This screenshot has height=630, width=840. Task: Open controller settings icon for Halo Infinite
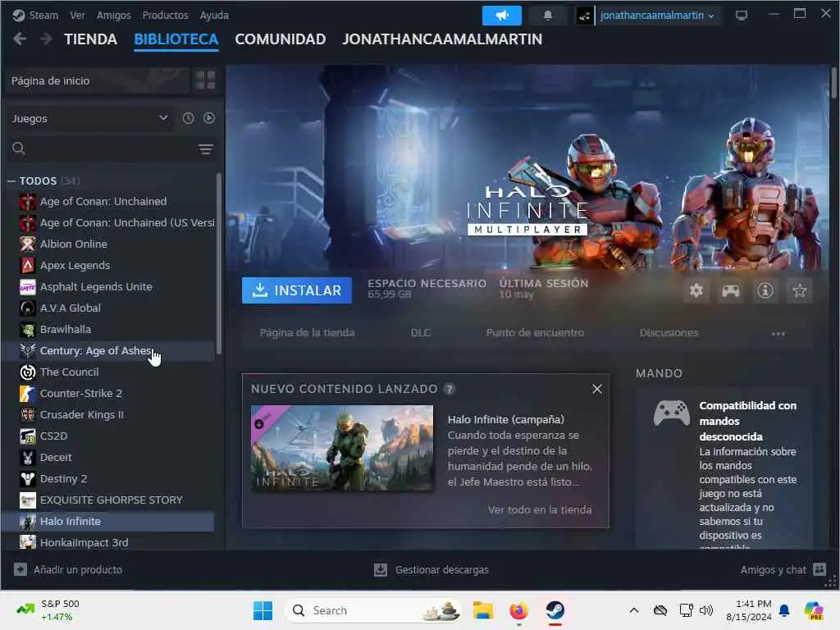[730, 291]
